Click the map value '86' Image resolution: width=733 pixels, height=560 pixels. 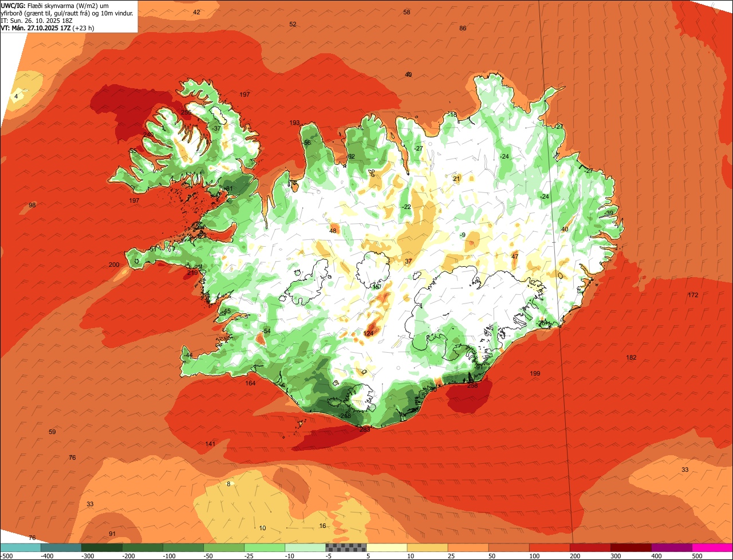(463, 28)
